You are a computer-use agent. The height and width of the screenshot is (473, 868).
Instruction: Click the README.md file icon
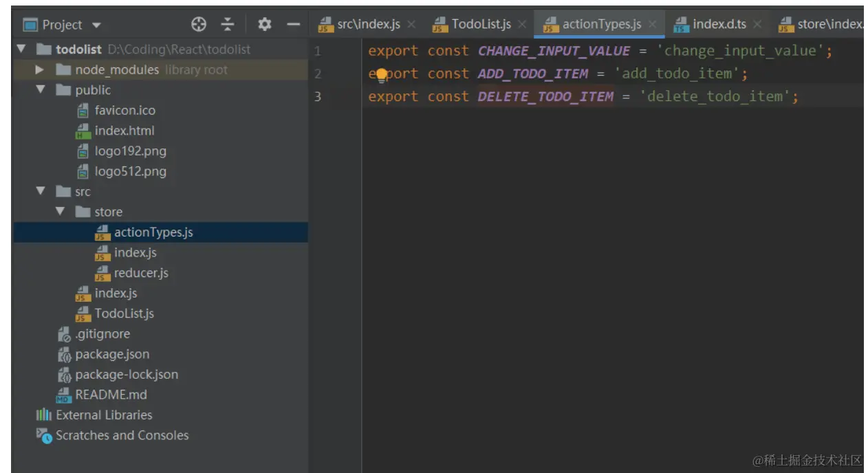click(64, 395)
